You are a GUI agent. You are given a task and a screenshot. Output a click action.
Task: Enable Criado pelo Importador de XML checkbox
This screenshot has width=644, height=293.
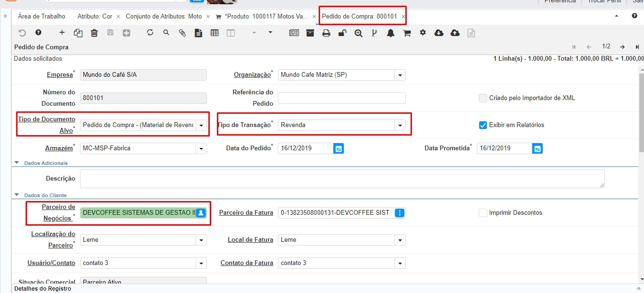pyautogui.click(x=483, y=98)
